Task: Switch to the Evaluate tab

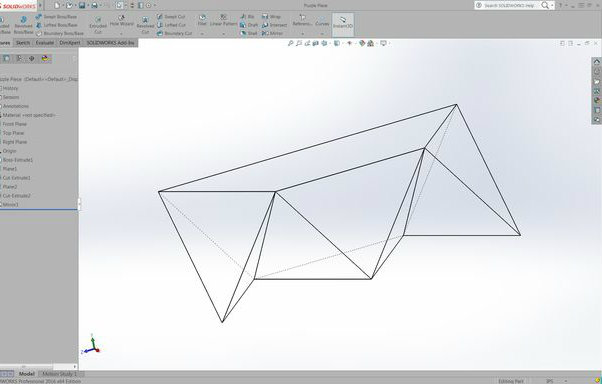Action: pos(45,43)
